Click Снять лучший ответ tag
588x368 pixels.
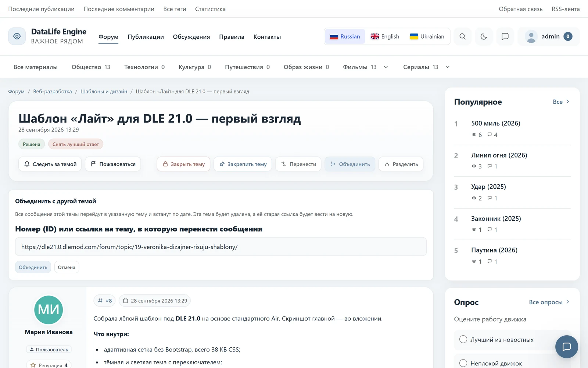coord(76,144)
